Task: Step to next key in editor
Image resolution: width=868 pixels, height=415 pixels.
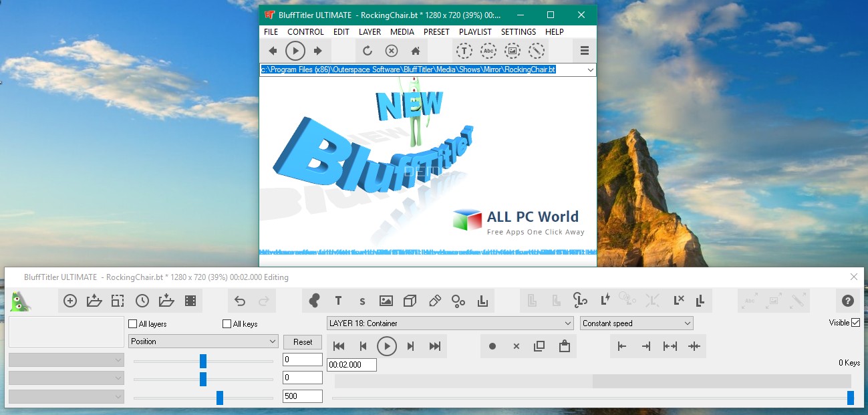Action: pos(411,346)
